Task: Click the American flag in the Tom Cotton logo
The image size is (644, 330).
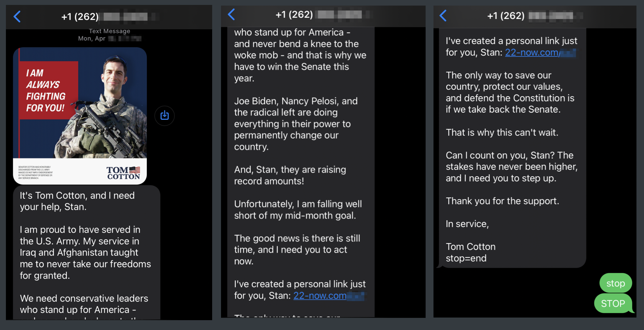Action: (135, 170)
